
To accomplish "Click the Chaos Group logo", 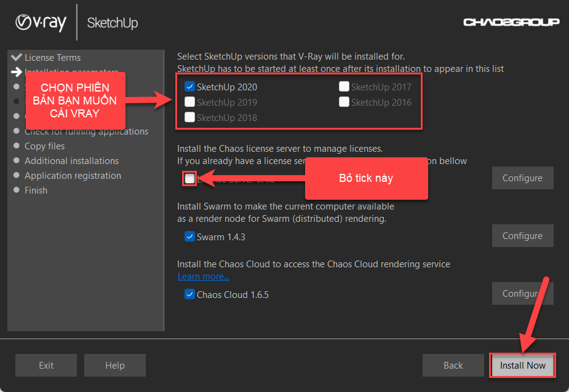I will (x=511, y=23).
